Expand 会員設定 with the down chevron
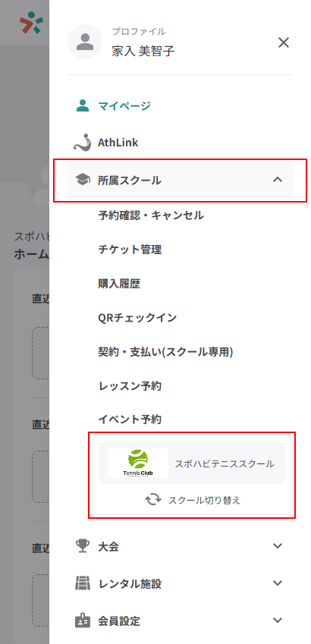Image resolution: width=311 pixels, height=644 pixels. click(278, 620)
